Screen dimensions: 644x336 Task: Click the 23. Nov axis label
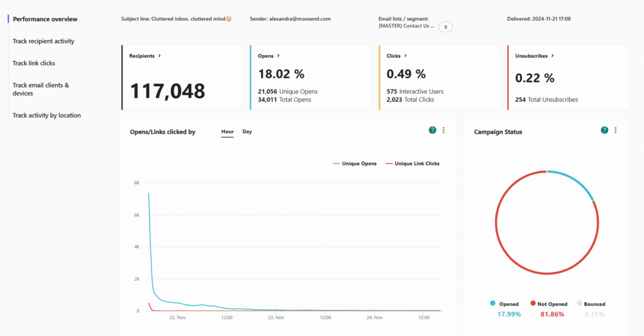pyautogui.click(x=276, y=318)
